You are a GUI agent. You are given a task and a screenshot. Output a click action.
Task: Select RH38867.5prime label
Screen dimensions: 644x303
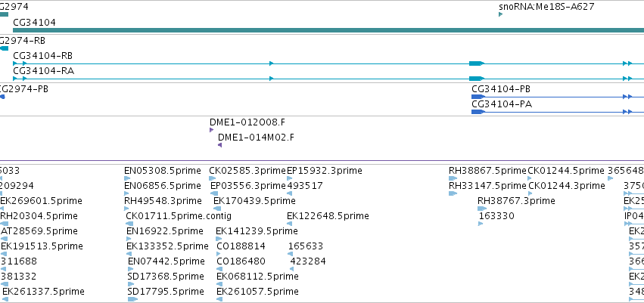coord(487,171)
